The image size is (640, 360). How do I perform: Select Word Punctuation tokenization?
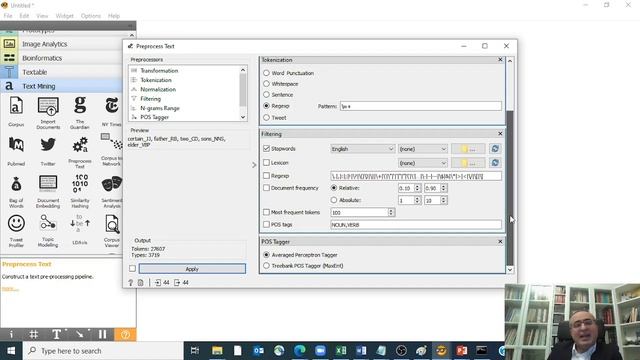267,73
